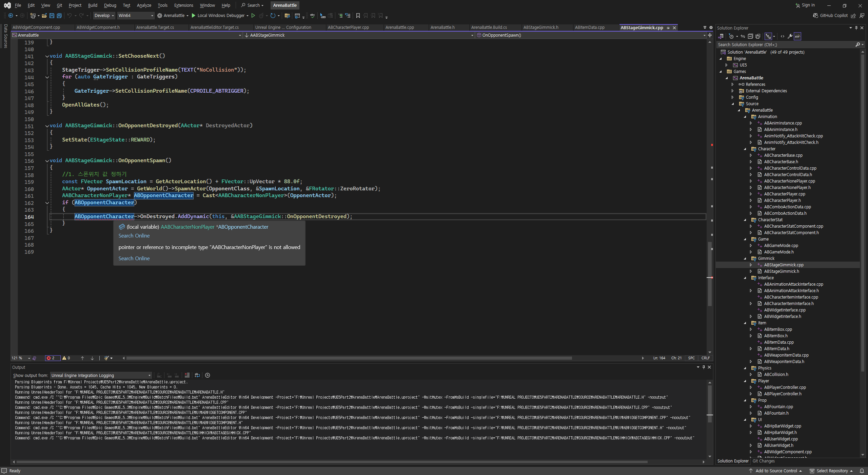The height and width of the screenshot is (475, 868).
Task: Switch to the ABStageGimmick.h tab
Action: 541,27
